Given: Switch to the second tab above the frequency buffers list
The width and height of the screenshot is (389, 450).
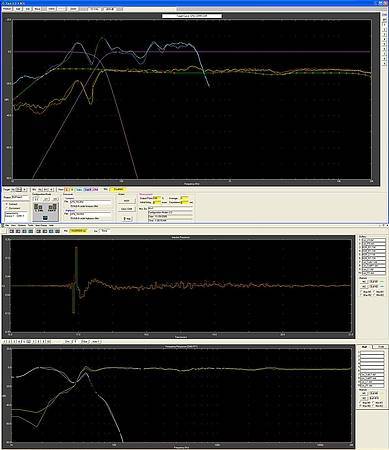Looking at the screenshot, I should point(380,347).
